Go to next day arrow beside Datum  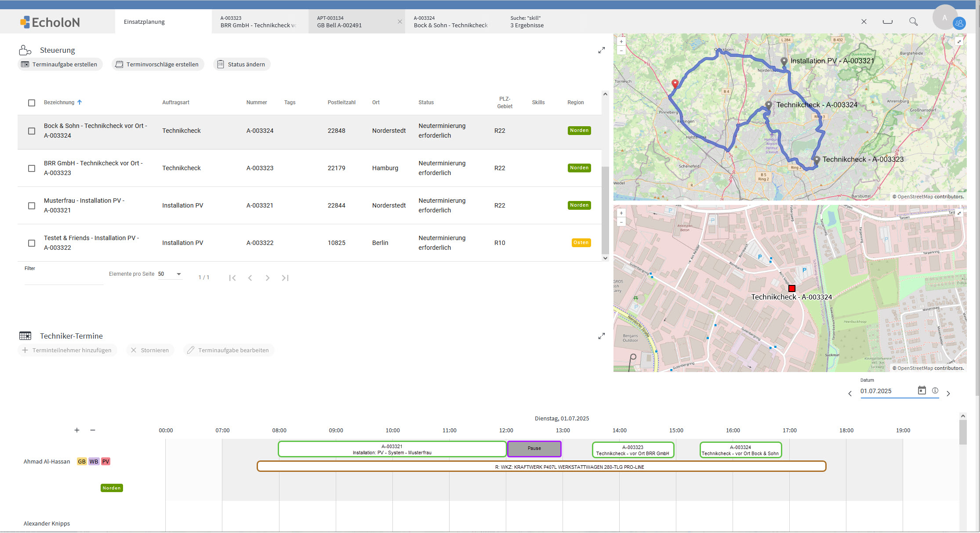coord(948,394)
